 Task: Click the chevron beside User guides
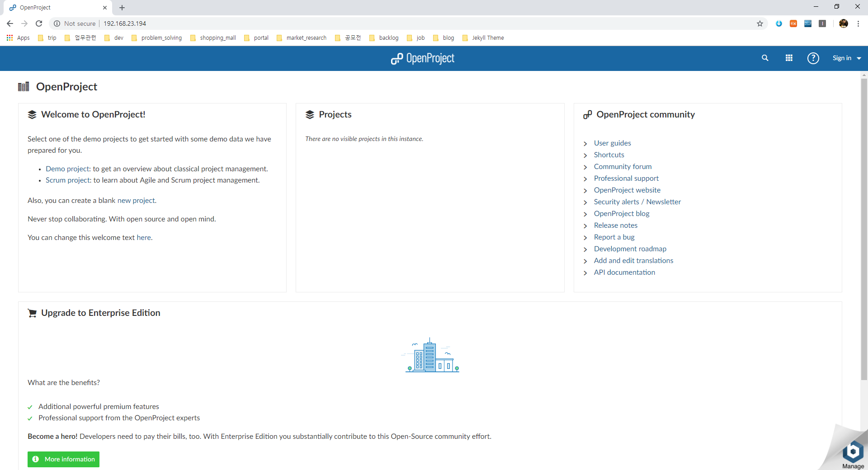click(585, 144)
